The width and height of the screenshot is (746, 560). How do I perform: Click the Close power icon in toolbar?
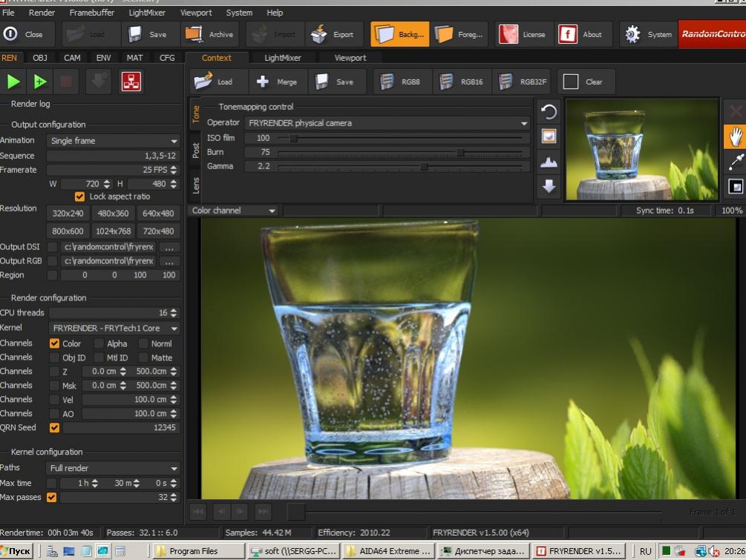(x=10, y=34)
